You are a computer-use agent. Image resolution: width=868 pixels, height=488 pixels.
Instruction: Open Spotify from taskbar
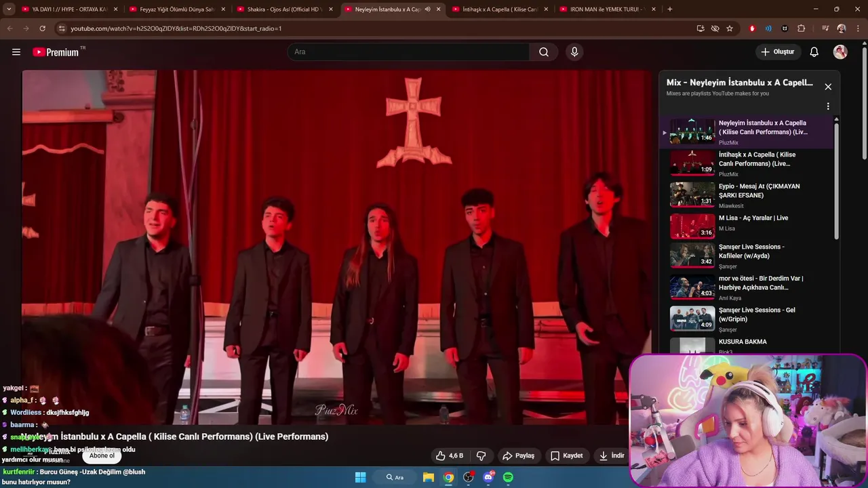click(x=508, y=477)
